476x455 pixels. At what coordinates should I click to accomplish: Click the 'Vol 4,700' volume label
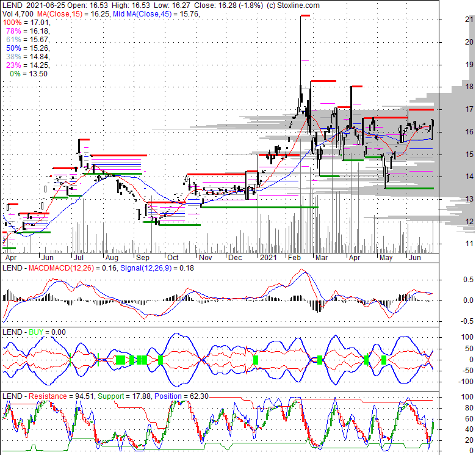click(x=18, y=14)
